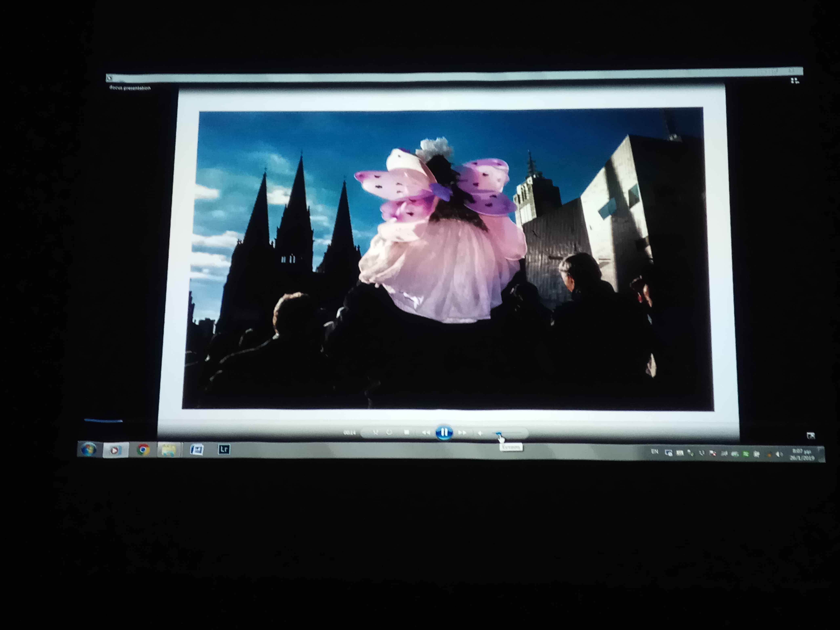This screenshot has height=630, width=840.
Task: Launch Adobe Lightroom from the taskbar
Action: tap(224, 449)
